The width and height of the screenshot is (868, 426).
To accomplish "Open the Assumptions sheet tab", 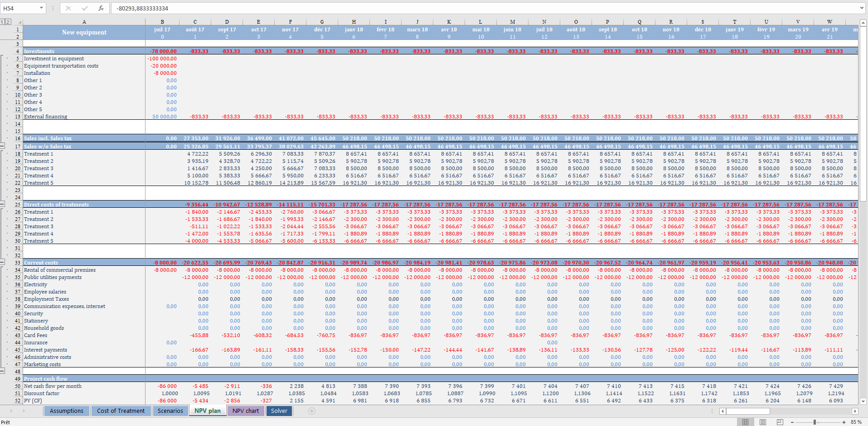I will [x=67, y=411].
